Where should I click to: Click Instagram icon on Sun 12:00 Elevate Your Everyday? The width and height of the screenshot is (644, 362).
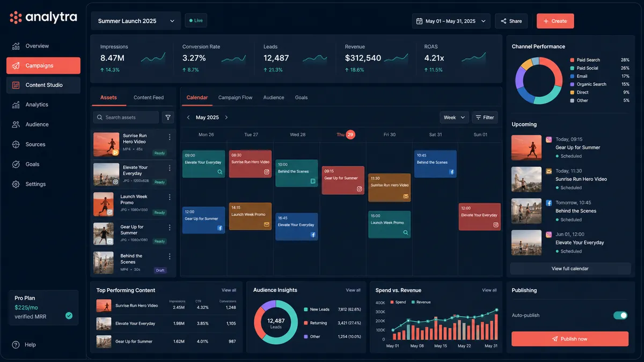(496, 225)
